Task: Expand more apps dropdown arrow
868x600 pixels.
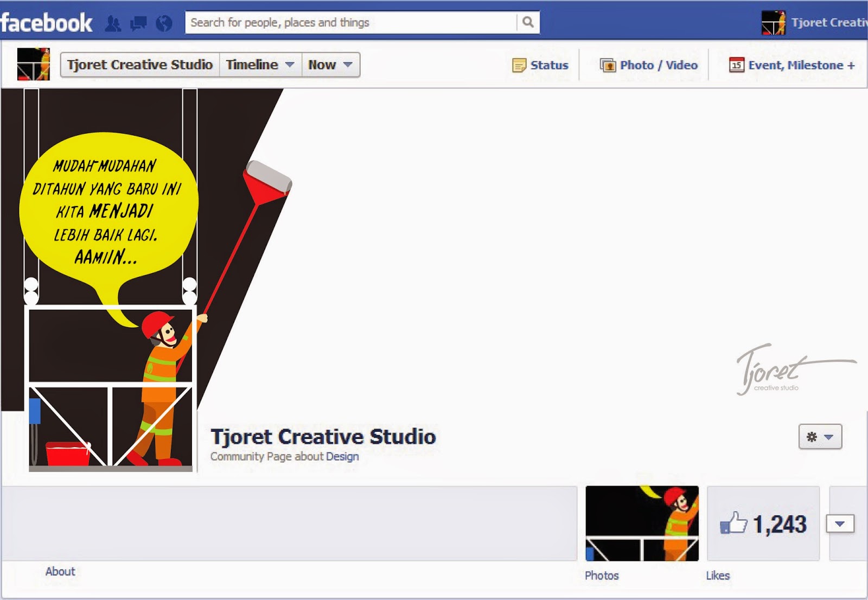Action: 840,524
